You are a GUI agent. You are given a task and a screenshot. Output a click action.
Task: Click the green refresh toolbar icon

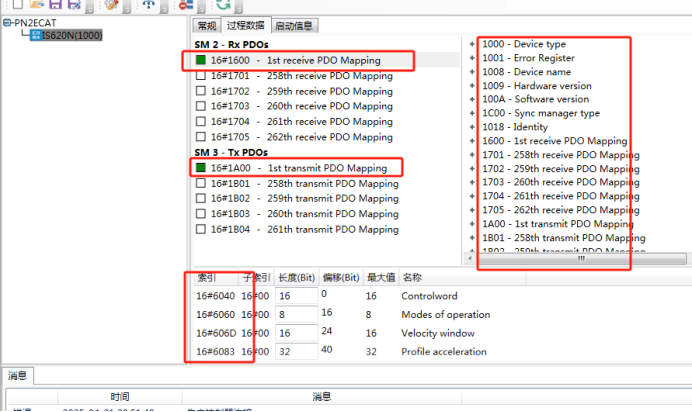click(223, 4)
